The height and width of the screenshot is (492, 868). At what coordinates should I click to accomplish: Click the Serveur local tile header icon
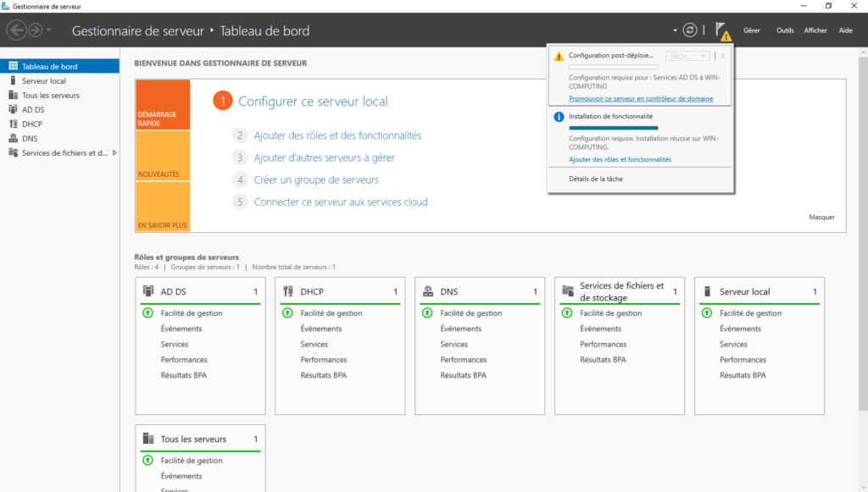coord(708,291)
